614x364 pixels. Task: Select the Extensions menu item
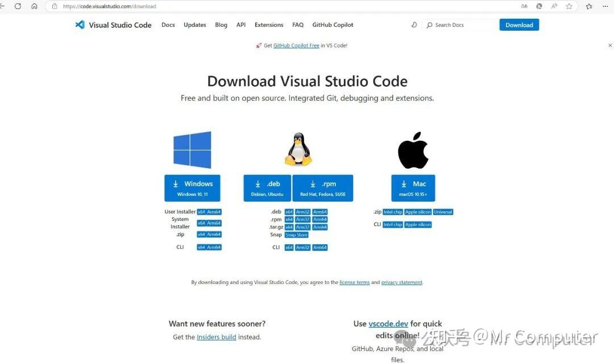click(268, 24)
